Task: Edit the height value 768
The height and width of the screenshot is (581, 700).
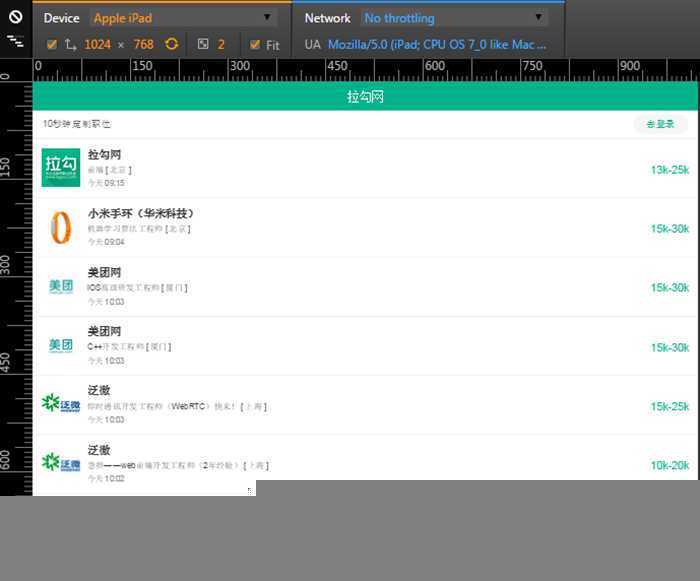Action: click(x=143, y=44)
